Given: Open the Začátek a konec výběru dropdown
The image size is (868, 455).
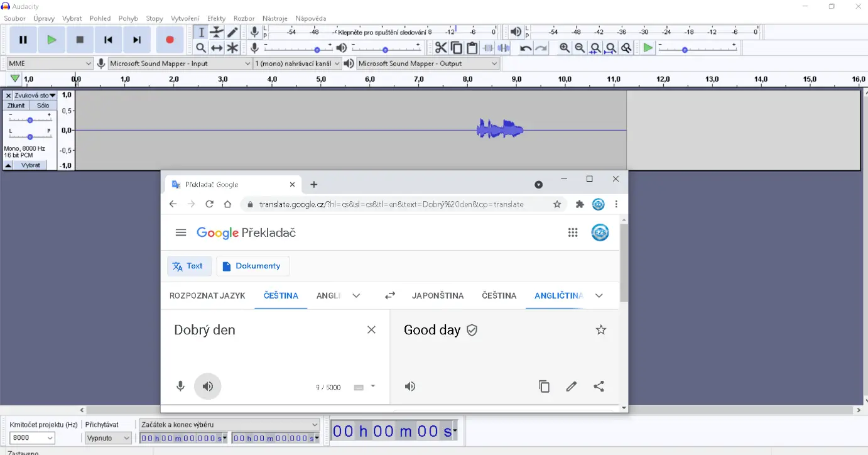Looking at the screenshot, I should [x=230, y=425].
